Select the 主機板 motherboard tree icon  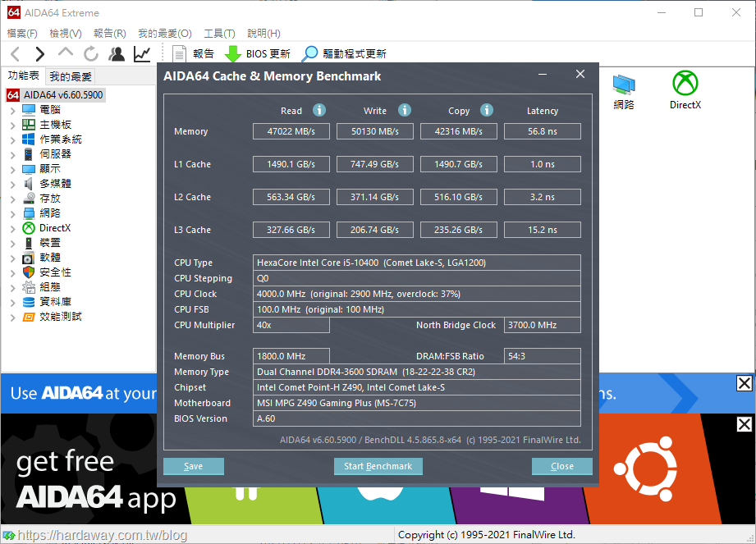pos(29,125)
